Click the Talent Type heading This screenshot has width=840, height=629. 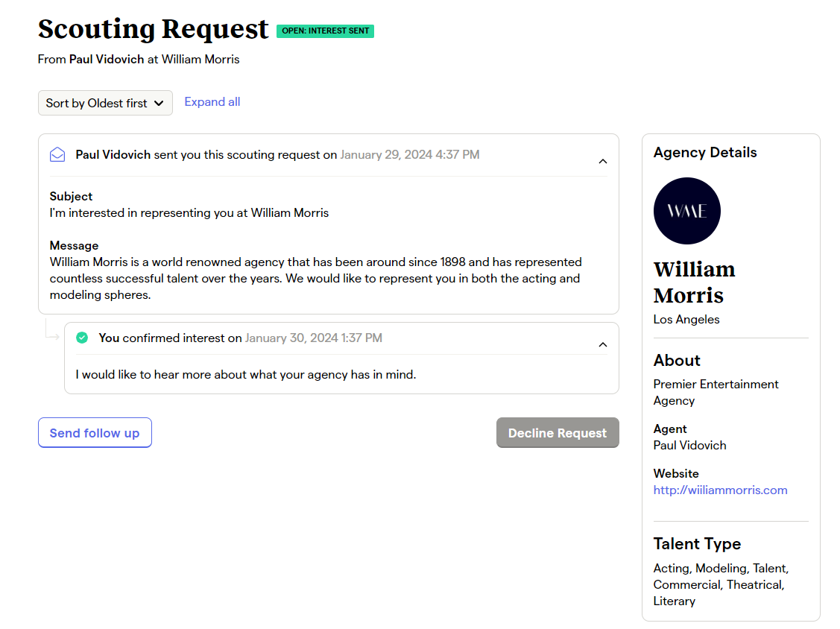697,544
